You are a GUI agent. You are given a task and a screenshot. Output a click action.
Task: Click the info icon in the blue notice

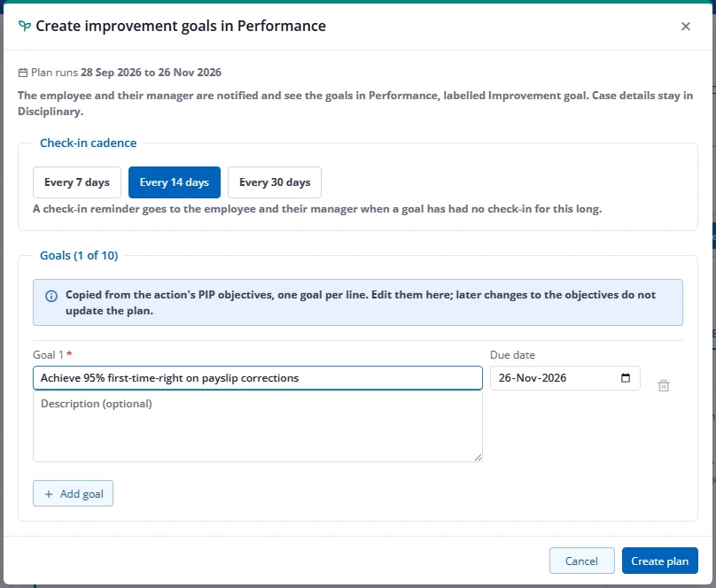51,296
